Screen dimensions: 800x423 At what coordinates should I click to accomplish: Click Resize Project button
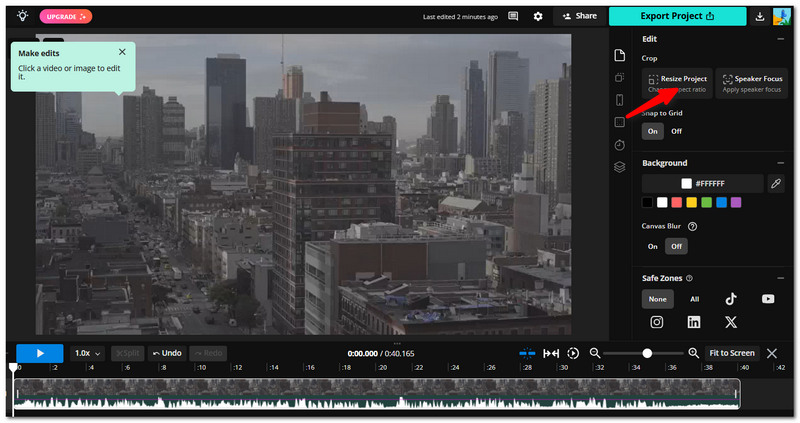tap(677, 83)
